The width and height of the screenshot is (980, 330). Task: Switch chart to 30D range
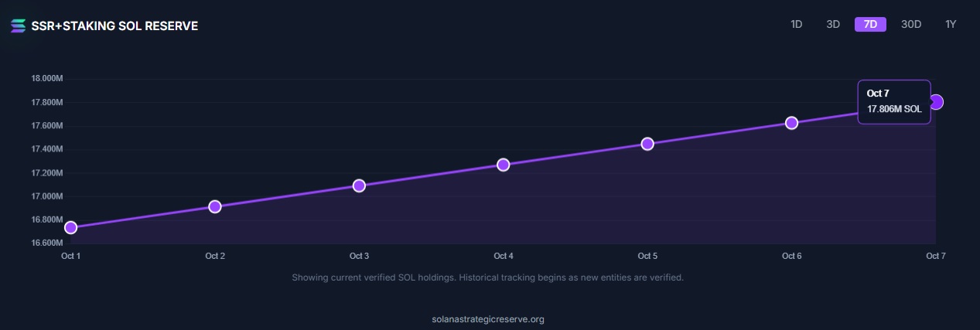[911, 24]
